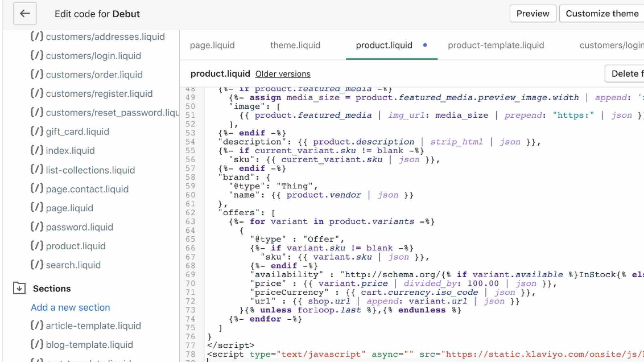Select page.contact.liquid file in sidebar
The width and height of the screenshot is (644, 362).
[x=87, y=189]
